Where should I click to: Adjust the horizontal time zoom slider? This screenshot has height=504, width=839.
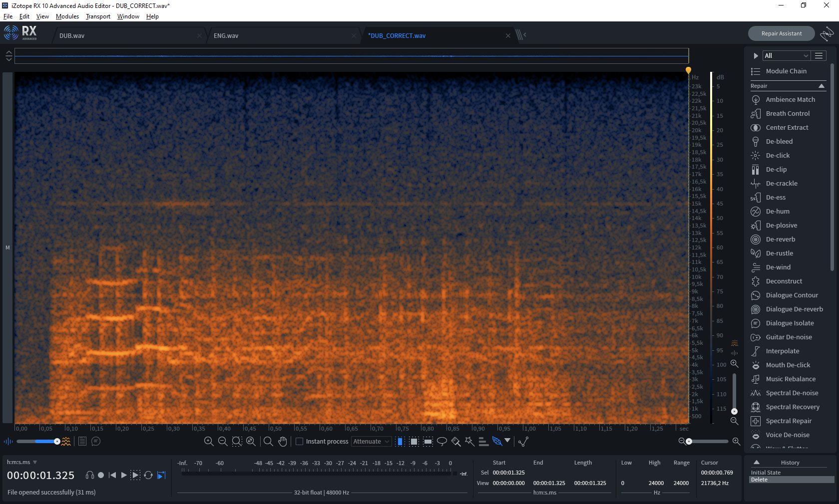pos(689,441)
